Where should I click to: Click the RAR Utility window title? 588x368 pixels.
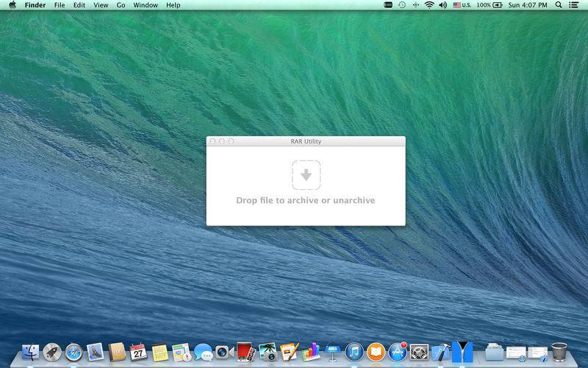coord(306,141)
